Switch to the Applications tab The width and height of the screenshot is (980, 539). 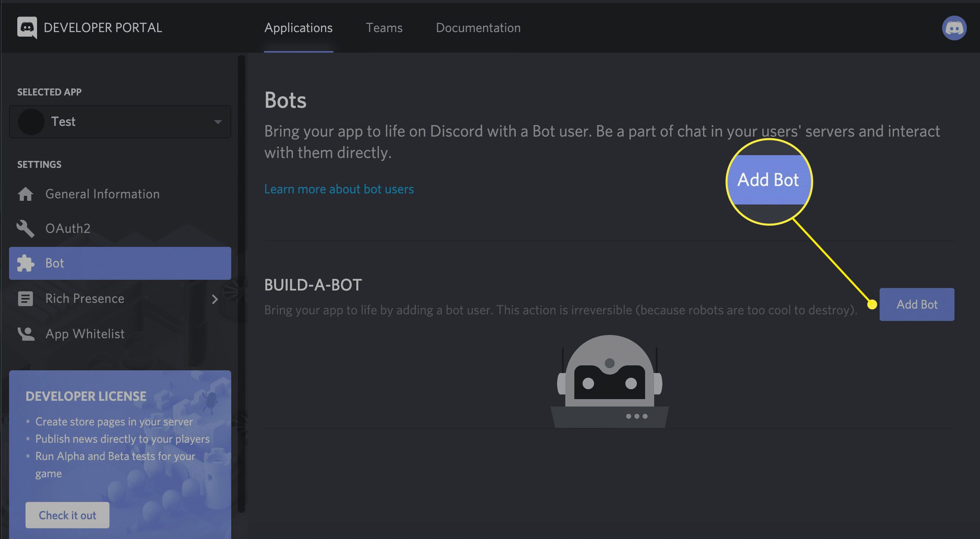[x=298, y=28]
